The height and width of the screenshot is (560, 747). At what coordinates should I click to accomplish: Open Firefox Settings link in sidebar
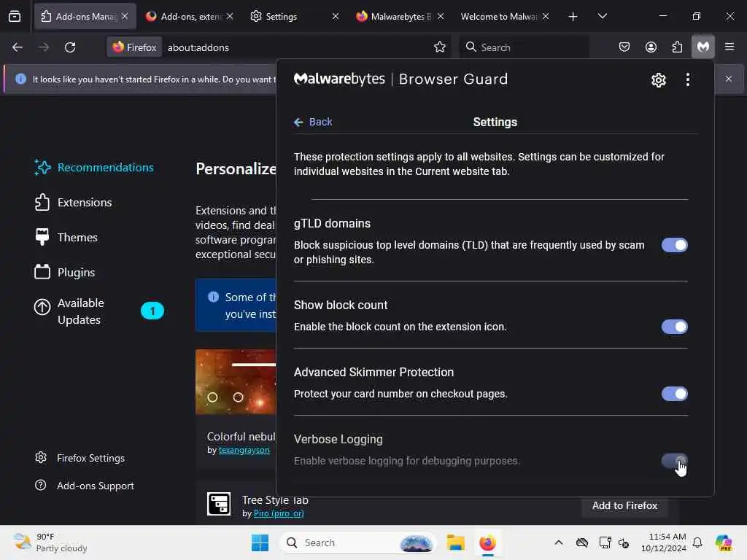pyautogui.click(x=80, y=458)
